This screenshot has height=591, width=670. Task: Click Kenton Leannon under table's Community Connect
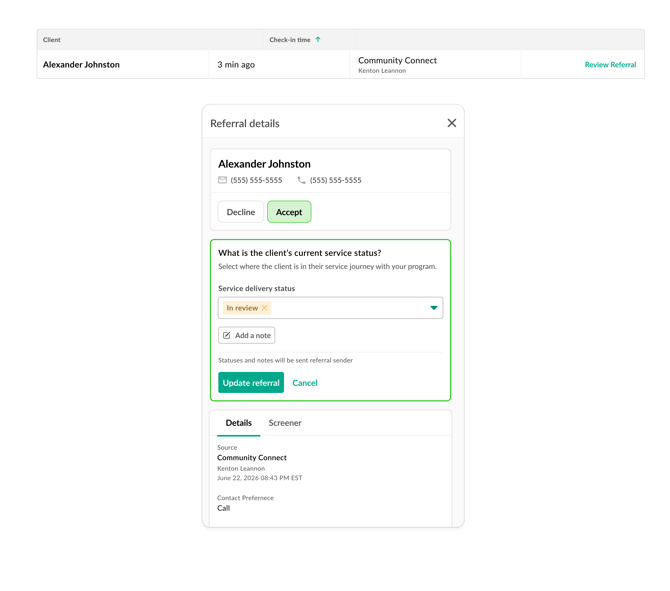[x=382, y=71]
